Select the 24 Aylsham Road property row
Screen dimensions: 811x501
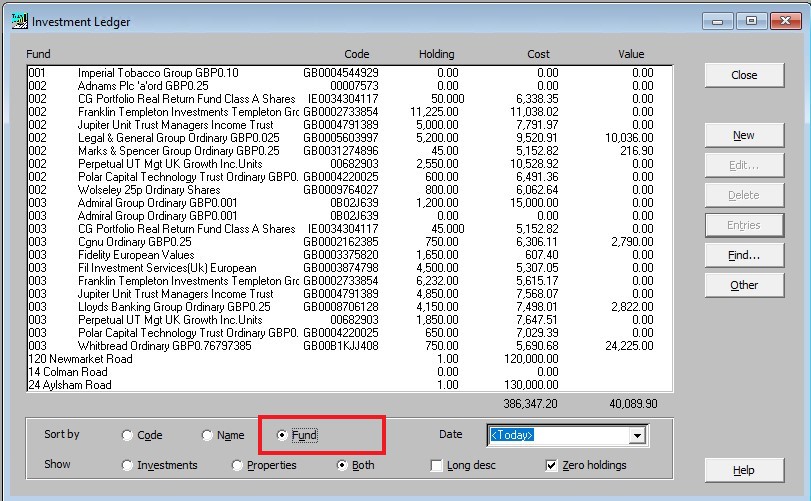(x=350, y=385)
